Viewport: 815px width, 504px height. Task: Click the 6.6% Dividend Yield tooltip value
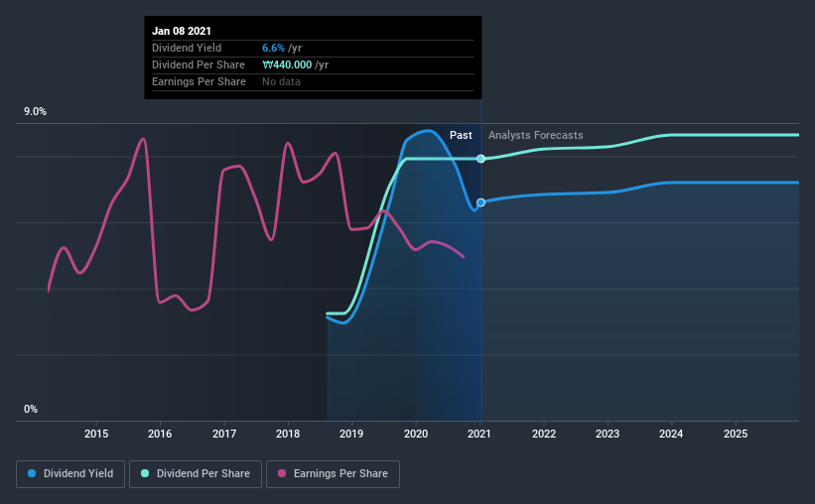[x=273, y=48]
